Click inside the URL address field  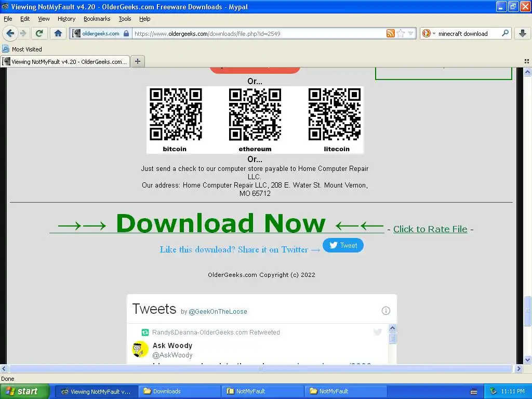pos(259,33)
